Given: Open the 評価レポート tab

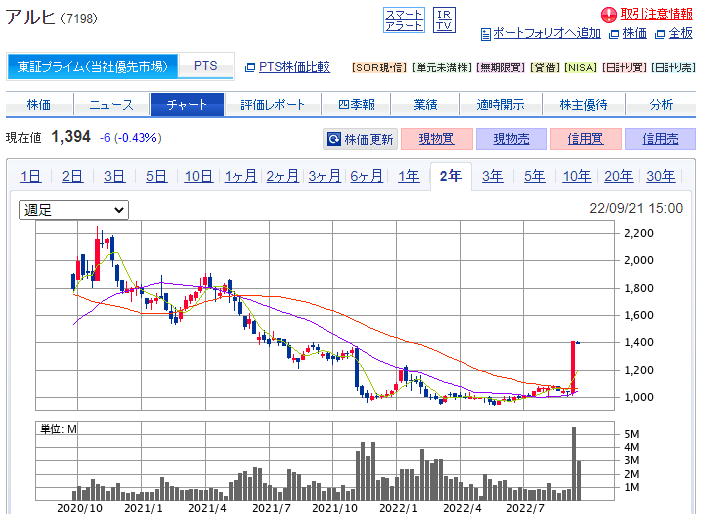Looking at the screenshot, I should pyautogui.click(x=273, y=105).
